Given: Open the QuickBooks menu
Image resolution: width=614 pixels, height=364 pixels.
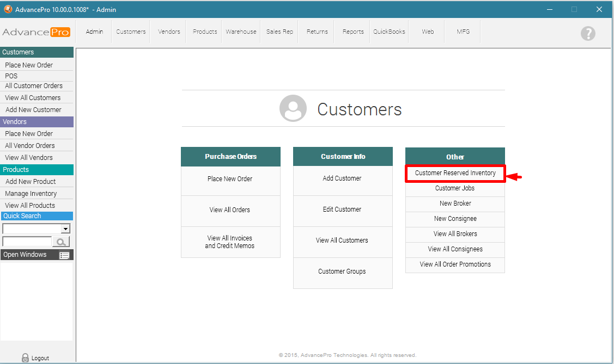Looking at the screenshot, I should pos(389,32).
